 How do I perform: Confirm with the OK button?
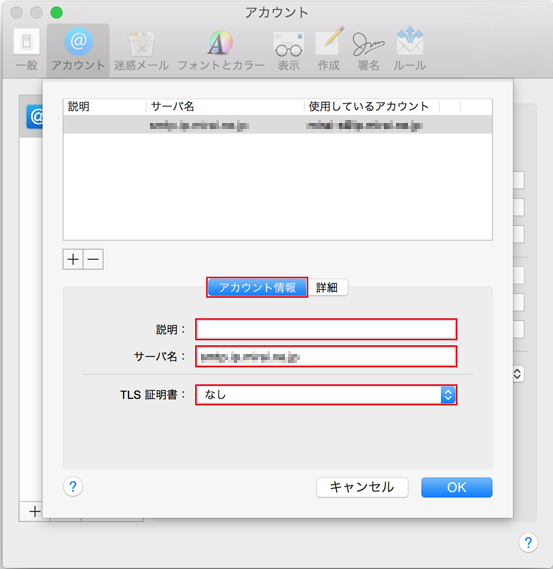(456, 487)
